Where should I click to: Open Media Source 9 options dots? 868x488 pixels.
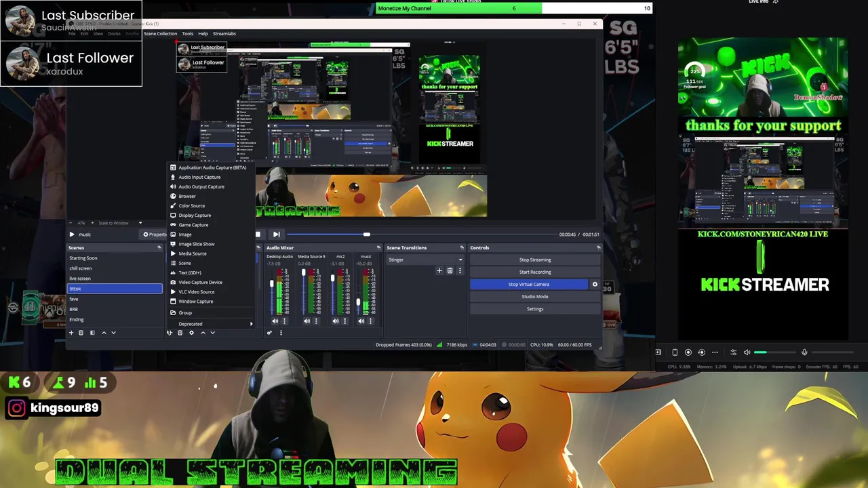pyautogui.click(x=316, y=321)
